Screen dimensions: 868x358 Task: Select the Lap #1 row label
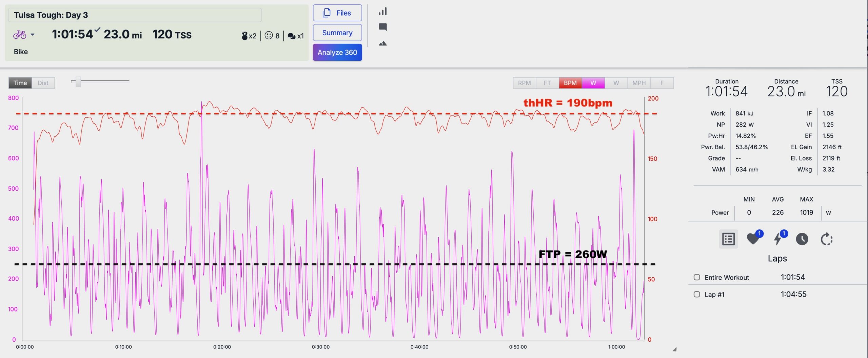[x=714, y=295]
